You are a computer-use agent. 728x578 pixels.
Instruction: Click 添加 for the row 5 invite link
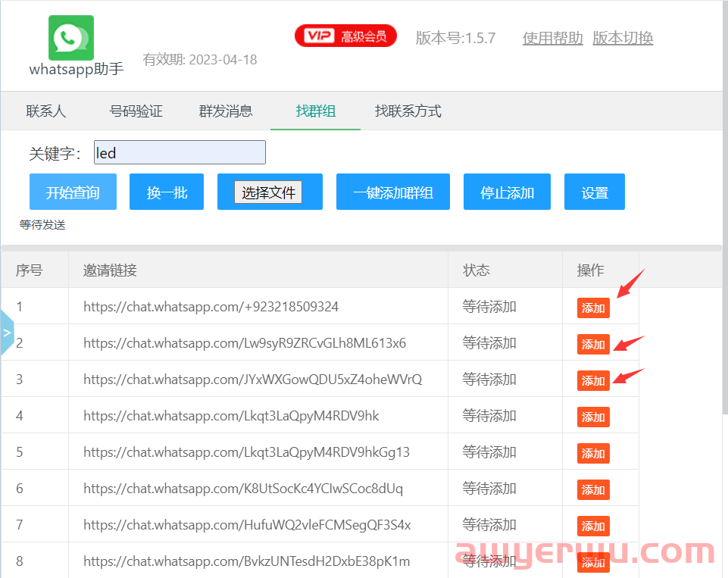592,453
